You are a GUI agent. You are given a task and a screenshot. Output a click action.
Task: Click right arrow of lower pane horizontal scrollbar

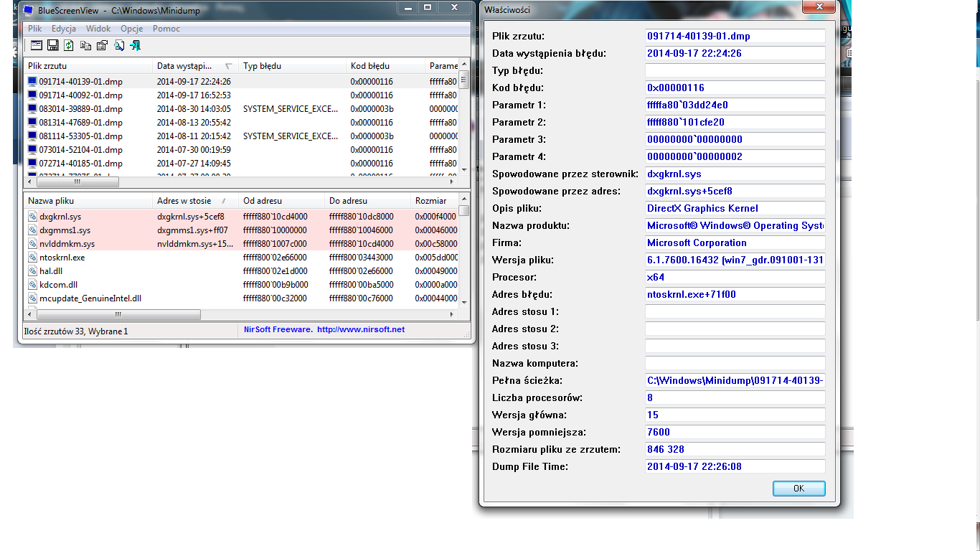453,314
